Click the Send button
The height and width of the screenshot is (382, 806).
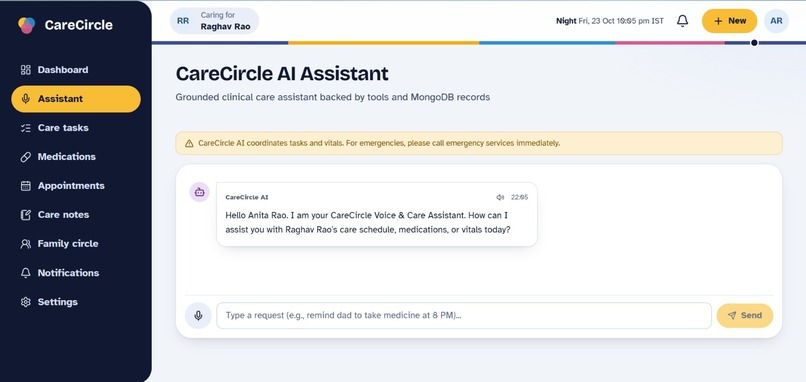click(745, 316)
